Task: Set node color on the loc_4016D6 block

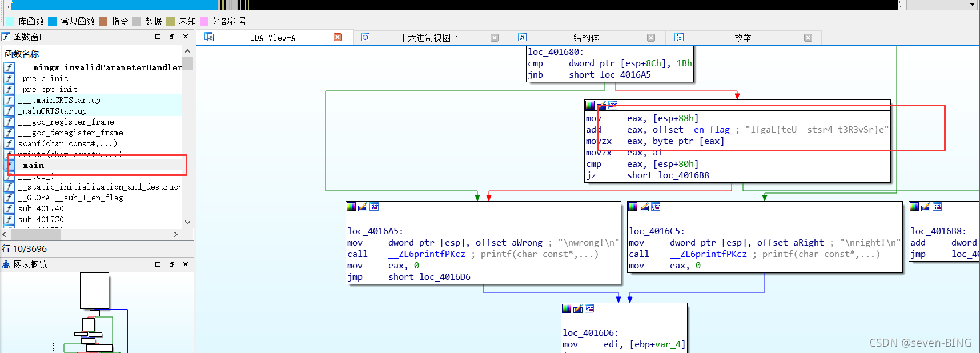Action: coord(567,308)
